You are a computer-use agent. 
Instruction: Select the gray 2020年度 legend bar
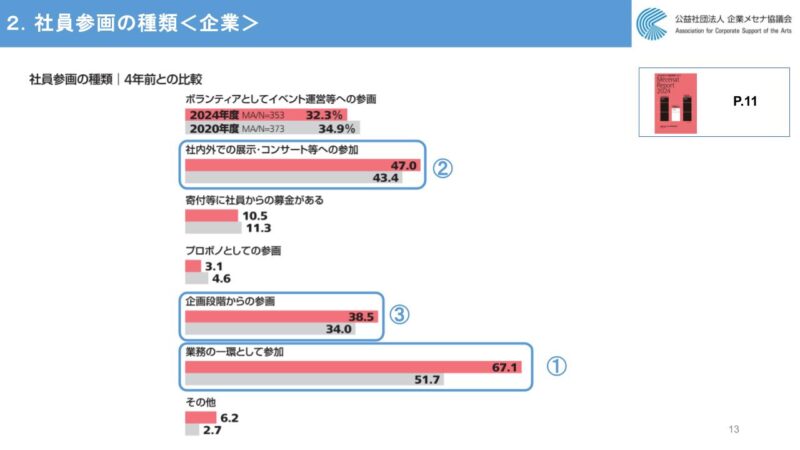(272, 129)
